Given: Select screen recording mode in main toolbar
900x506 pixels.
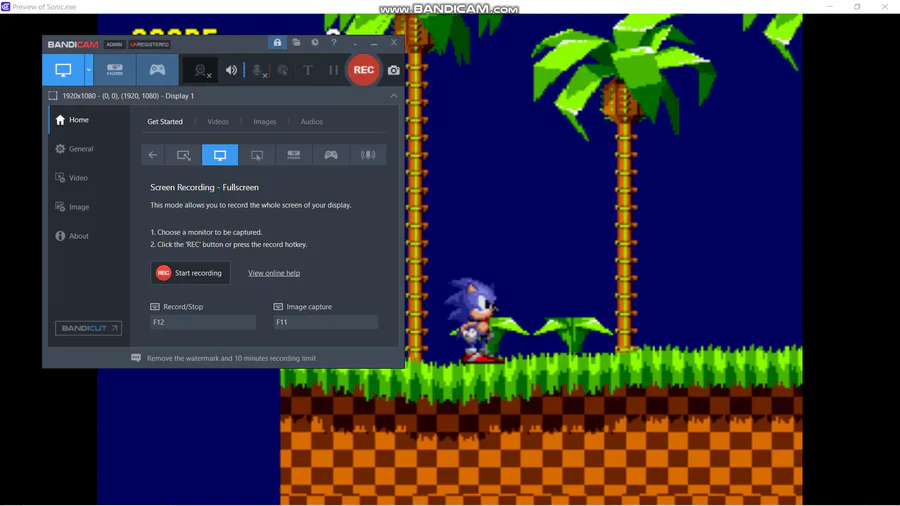Looking at the screenshot, I should pos(63,70).
